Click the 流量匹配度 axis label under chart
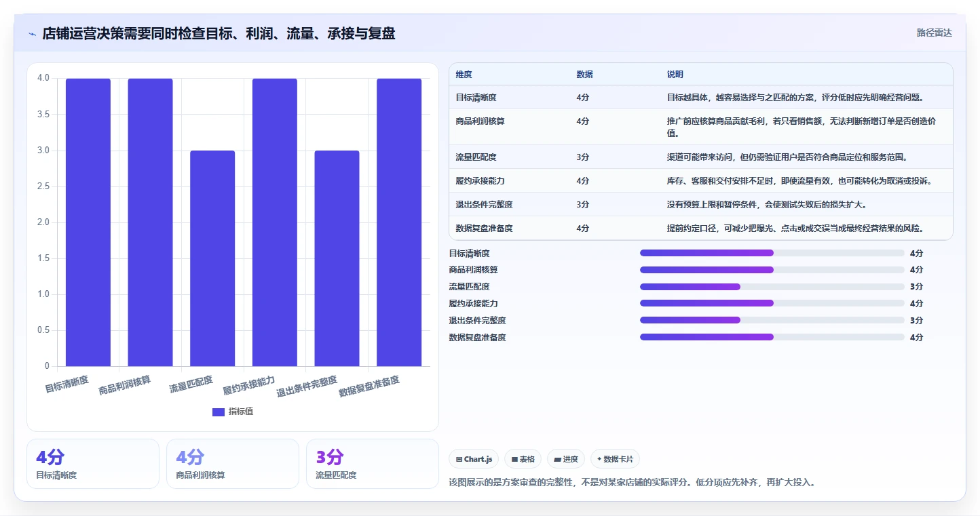 (191, 384)
